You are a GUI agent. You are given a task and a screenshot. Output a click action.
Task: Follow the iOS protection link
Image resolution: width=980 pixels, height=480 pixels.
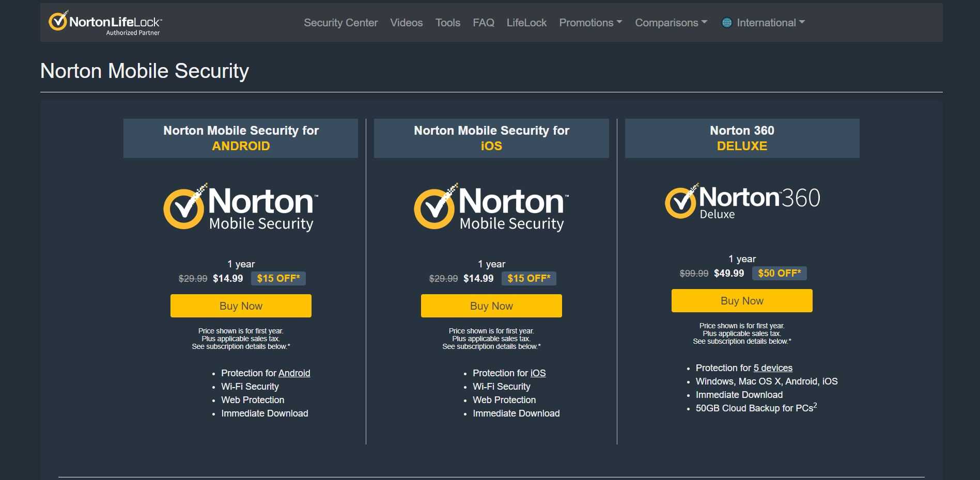click(538, 373)
